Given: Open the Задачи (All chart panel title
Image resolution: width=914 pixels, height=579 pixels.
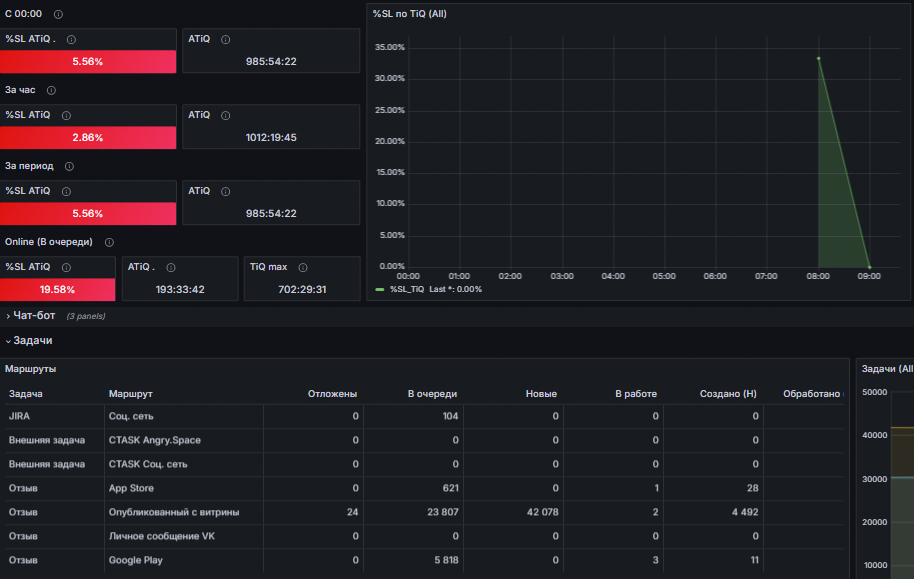Looking at the screenshot, I should click(887, 369).
